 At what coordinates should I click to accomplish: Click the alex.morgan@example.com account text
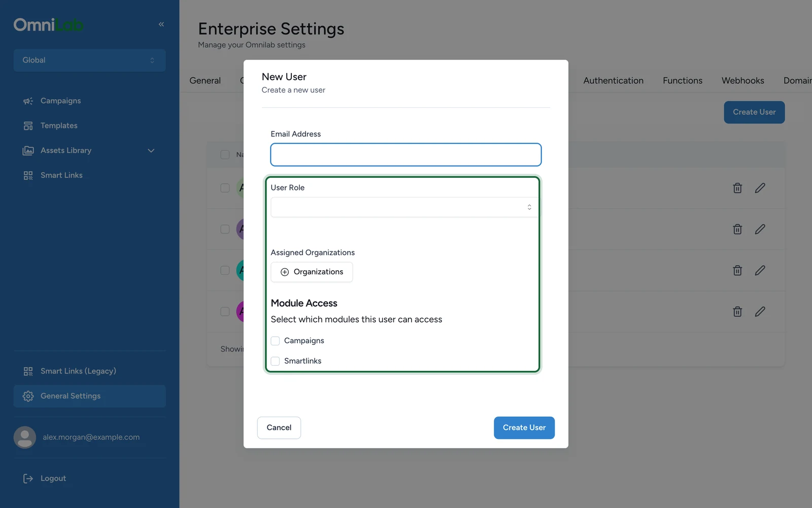click(91, 437)
